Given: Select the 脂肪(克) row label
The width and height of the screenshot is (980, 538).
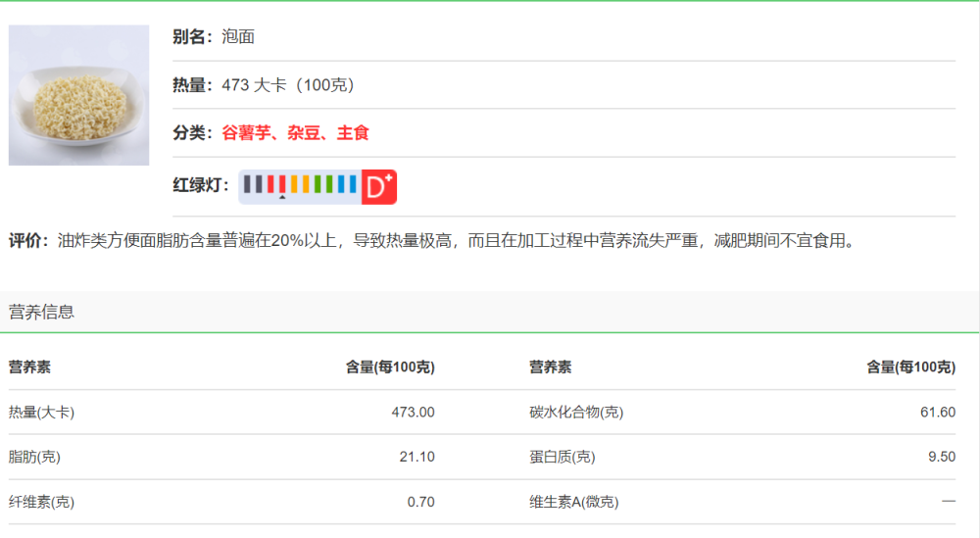Looking at the screenshot, I should 34,458.
